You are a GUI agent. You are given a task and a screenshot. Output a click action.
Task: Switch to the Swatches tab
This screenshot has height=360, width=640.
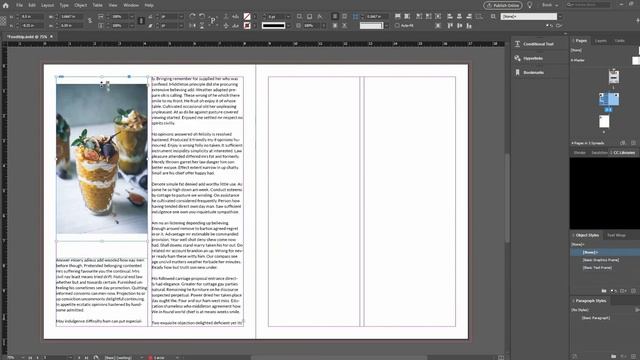coord(600,153)
